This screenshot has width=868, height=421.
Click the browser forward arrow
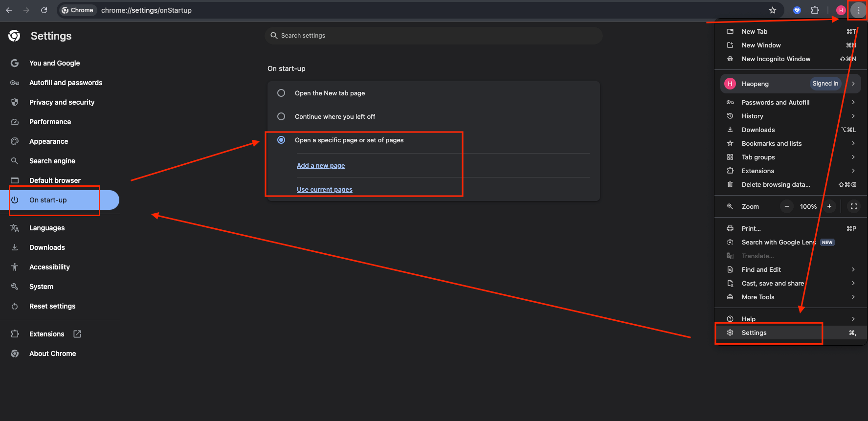tap(26, 10)
